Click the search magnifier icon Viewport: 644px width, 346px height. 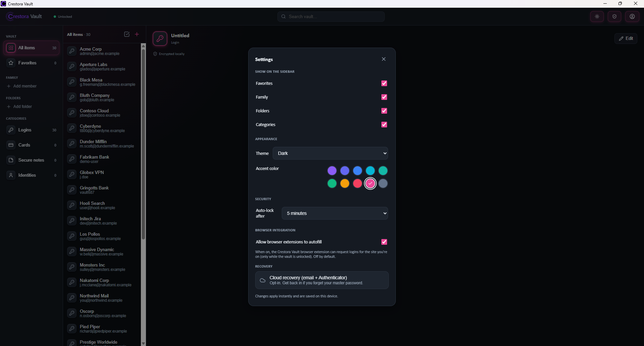pyautogui.click(x=283, y=16)
